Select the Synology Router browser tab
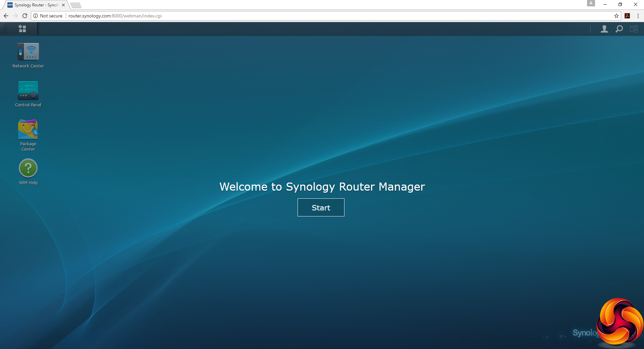 point(36,5)
